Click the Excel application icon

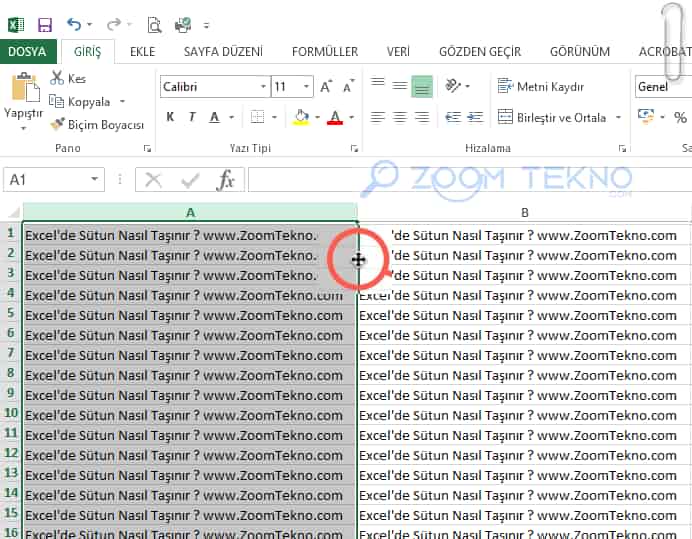(x=16, y=25)
